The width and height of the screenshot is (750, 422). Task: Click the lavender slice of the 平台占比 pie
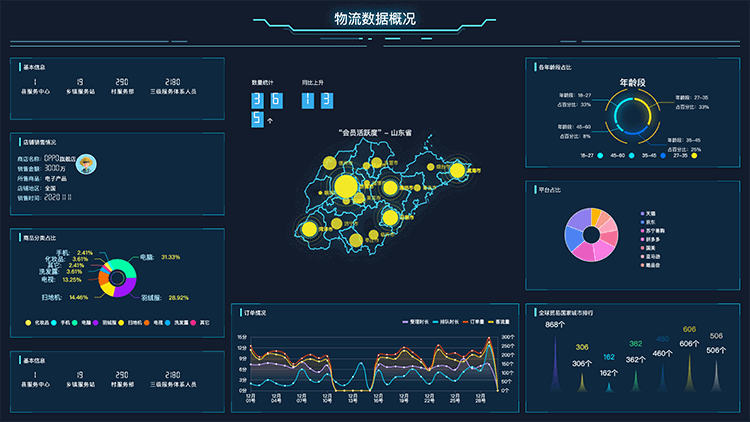[x=580, y=220]
